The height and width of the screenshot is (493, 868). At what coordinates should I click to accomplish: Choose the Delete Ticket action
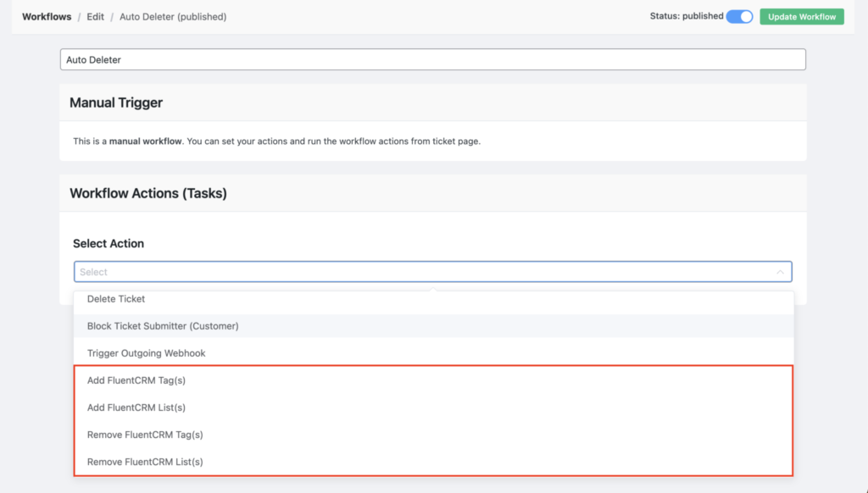pyautogui.click(x=116, y=299)
